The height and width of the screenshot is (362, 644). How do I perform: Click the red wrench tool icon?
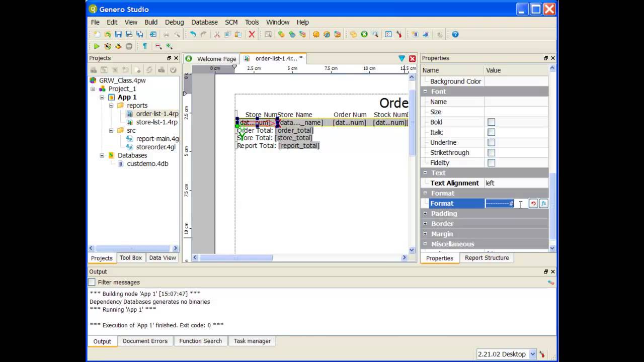coord(399,34)
